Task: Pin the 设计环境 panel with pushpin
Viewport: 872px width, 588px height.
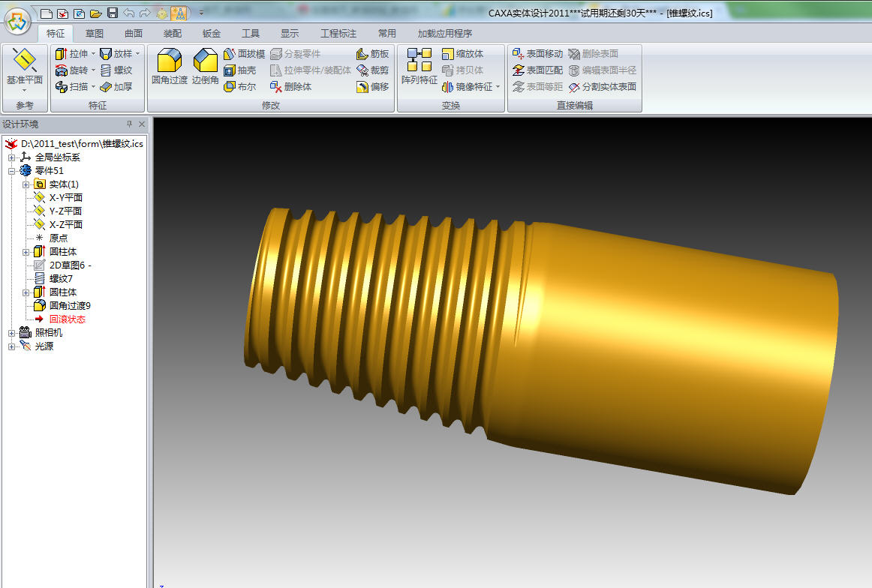Action: pyautogui.click(x=129, y=124)
